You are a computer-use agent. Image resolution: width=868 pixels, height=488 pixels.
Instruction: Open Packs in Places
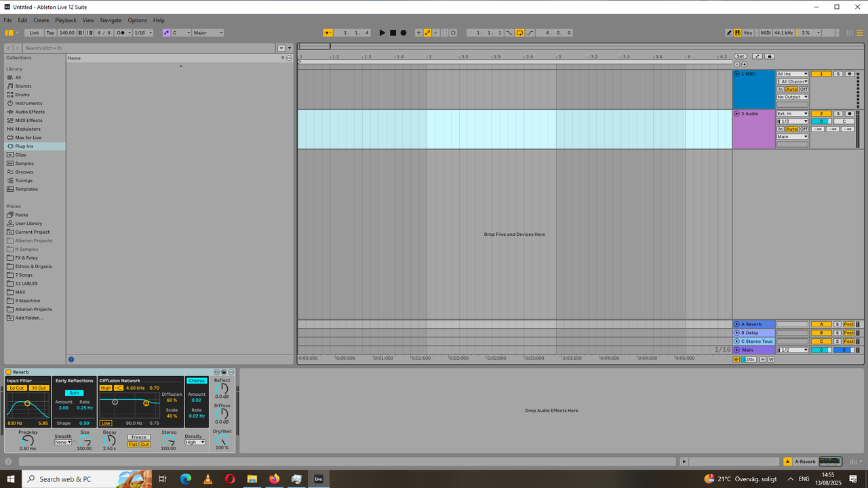[22, 215]
